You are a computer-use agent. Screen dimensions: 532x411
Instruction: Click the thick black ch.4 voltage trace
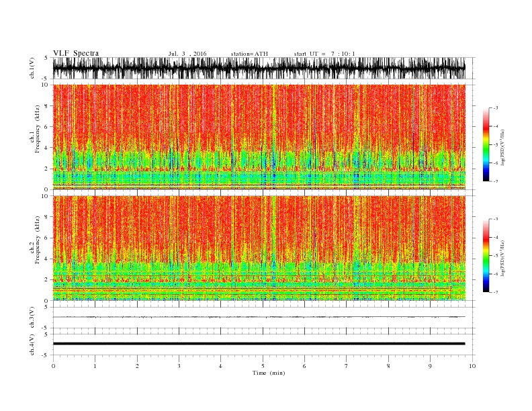point(259,344)
